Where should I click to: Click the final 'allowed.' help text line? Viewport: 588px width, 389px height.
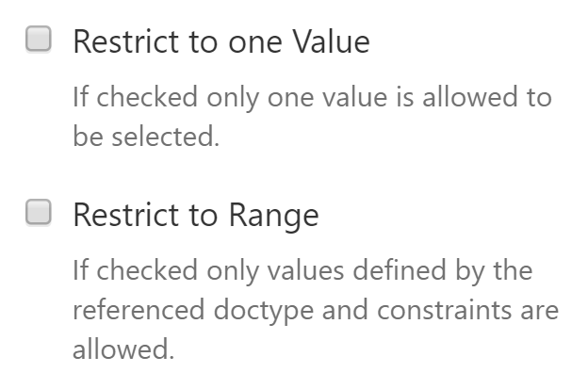[x=123, y=349]
